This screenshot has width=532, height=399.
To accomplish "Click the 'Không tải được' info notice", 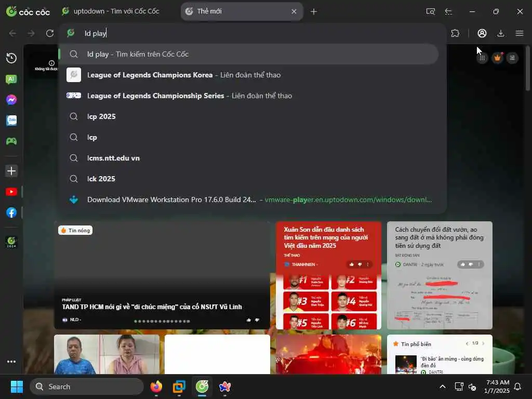I will [x=46, y=65].
